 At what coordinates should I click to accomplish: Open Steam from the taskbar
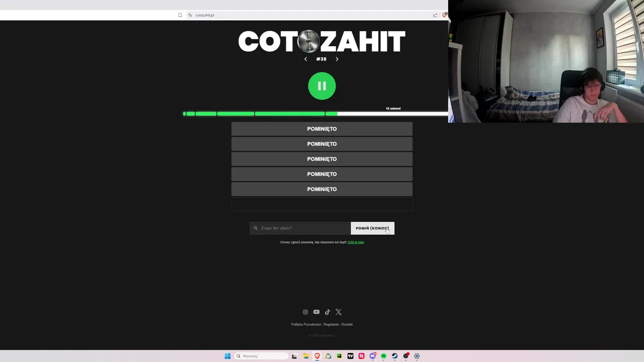tap(394, 356)
